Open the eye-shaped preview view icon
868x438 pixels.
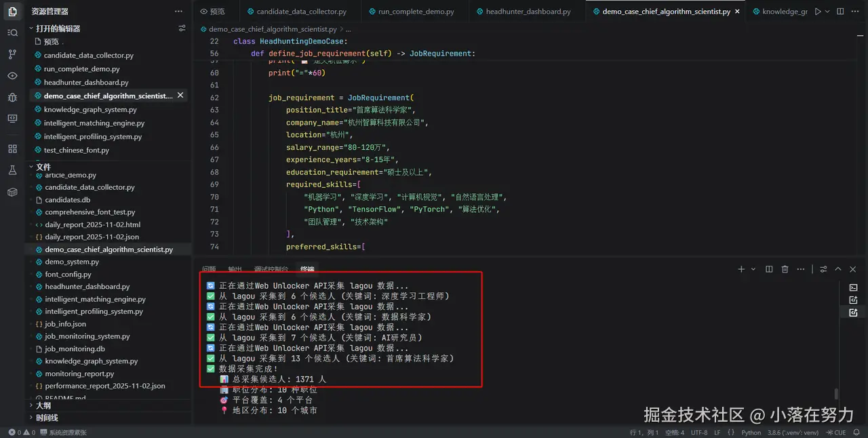click(x=12, y=76)
